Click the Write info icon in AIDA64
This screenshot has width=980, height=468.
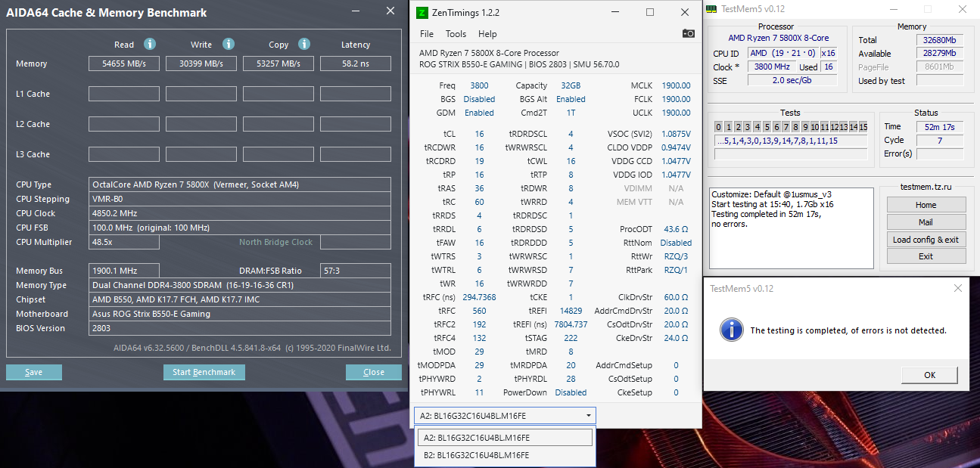coord(229,44)
